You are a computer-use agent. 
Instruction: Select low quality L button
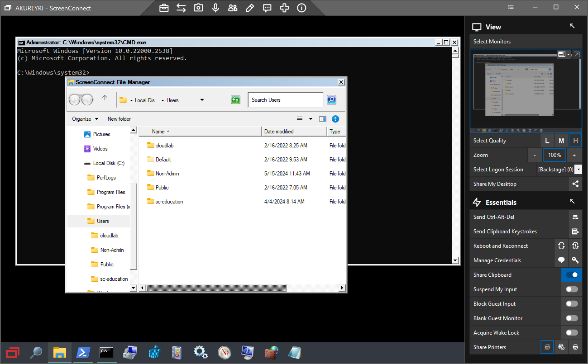click(547, 141)
